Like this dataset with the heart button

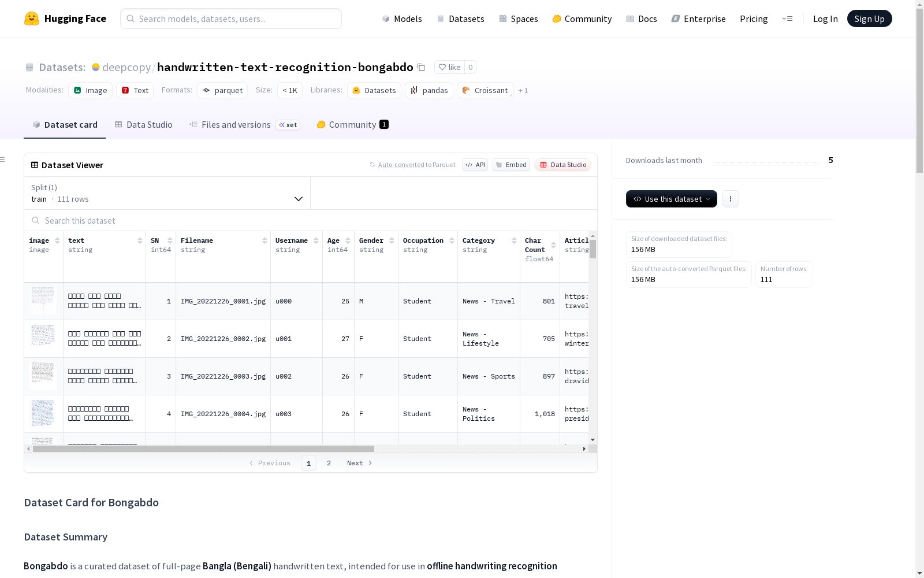click(449, 67)
